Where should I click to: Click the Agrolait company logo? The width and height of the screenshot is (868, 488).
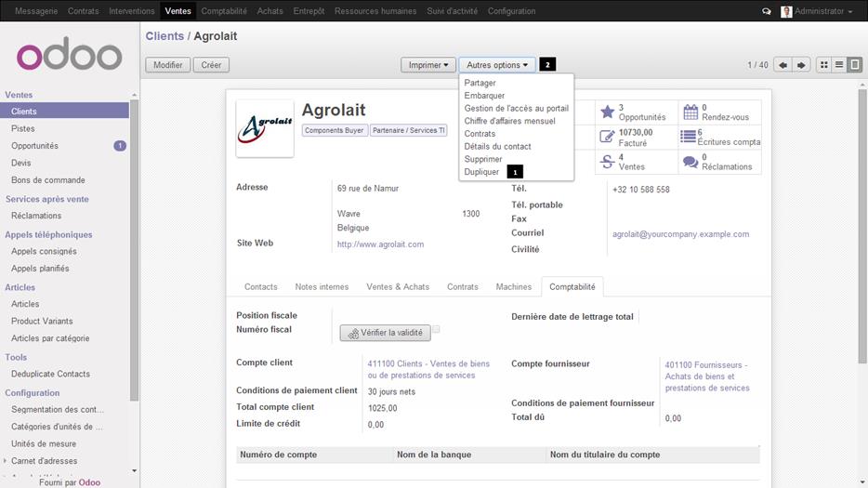tap(265, 128)
